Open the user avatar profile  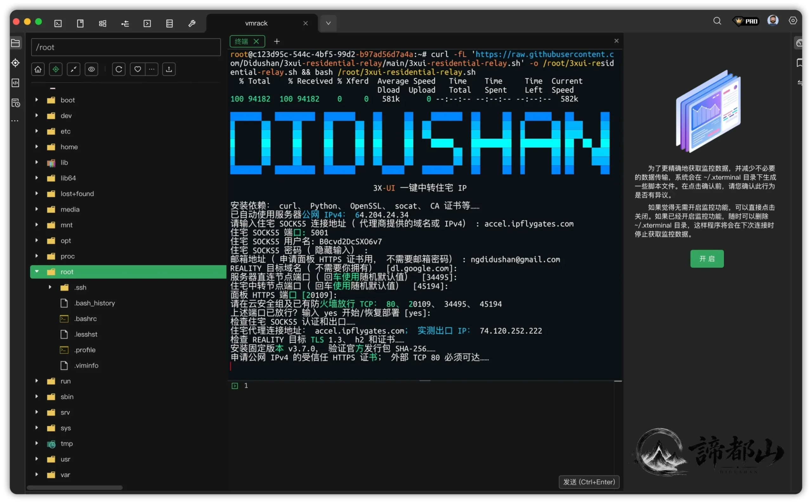tap(773, 21)
